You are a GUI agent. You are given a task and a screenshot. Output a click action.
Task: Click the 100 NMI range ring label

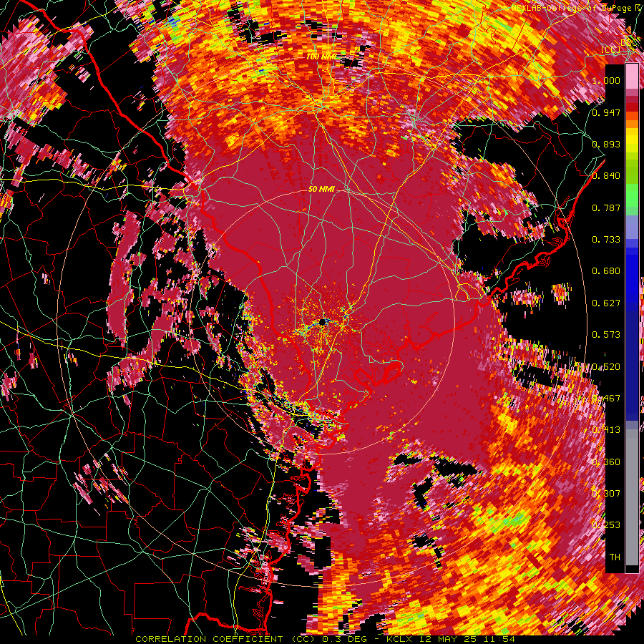(x=321, y=57)
